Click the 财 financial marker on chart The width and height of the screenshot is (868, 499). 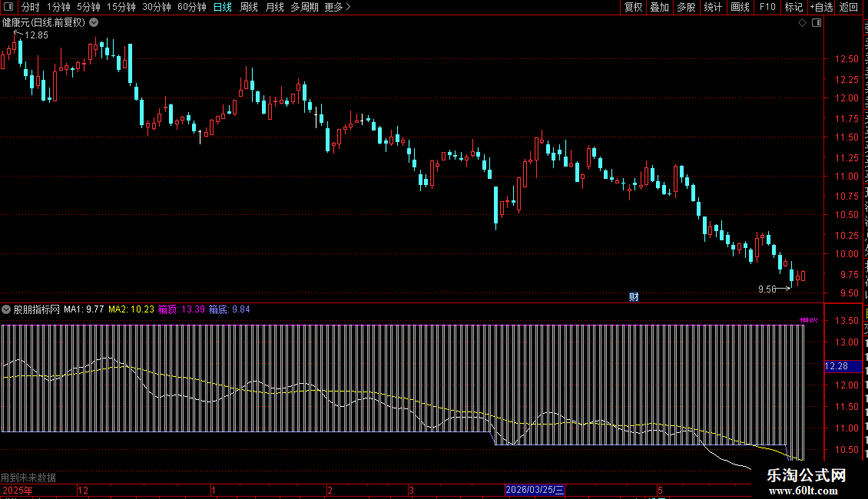(x=634, y=297)
